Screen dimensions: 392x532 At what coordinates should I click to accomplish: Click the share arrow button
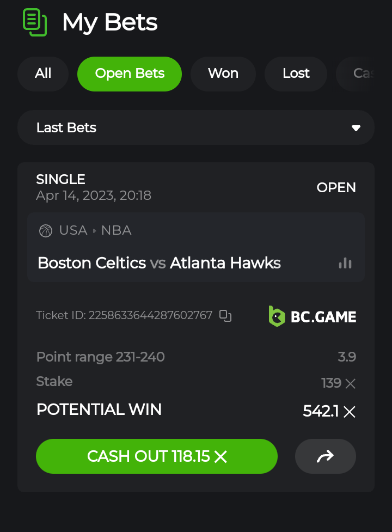(325, 456)
